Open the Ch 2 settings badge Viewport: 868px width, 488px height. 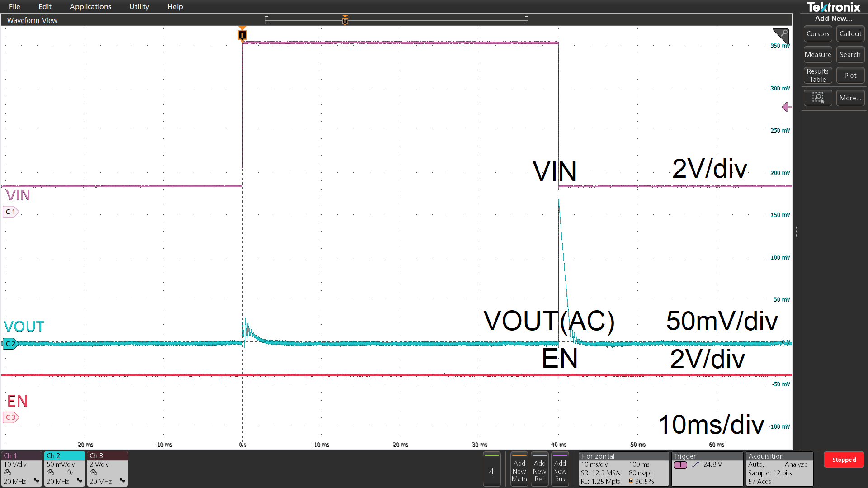coord(64,469)
